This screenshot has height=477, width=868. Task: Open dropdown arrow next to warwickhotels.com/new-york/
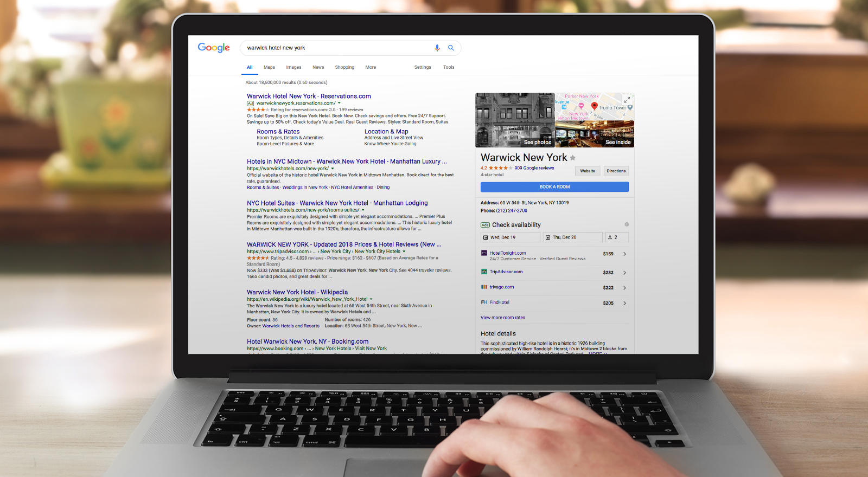click(x=333, y=169)
